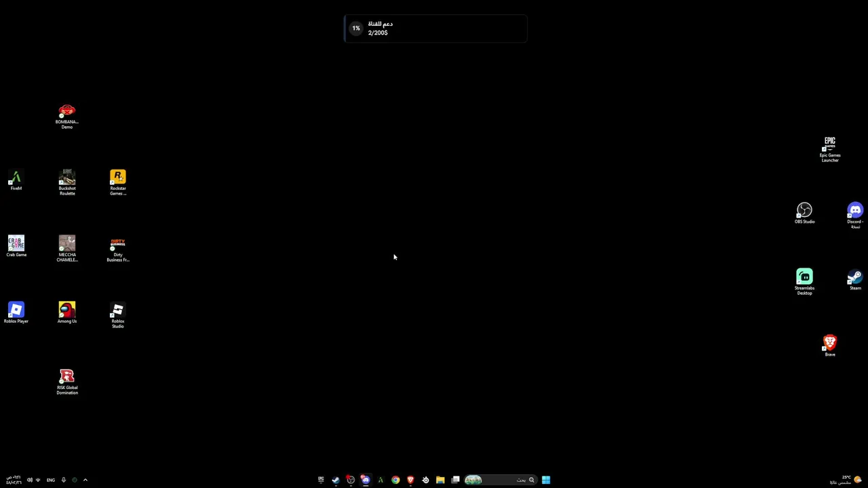Select the Steam desktop shortcut
The image size is (868, 488).
(855, 280)
